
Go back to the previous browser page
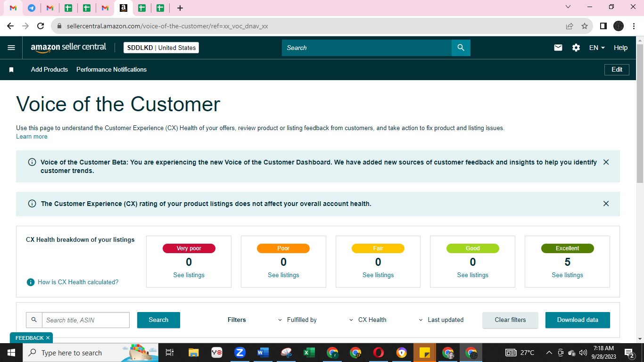tap(10, 26)
